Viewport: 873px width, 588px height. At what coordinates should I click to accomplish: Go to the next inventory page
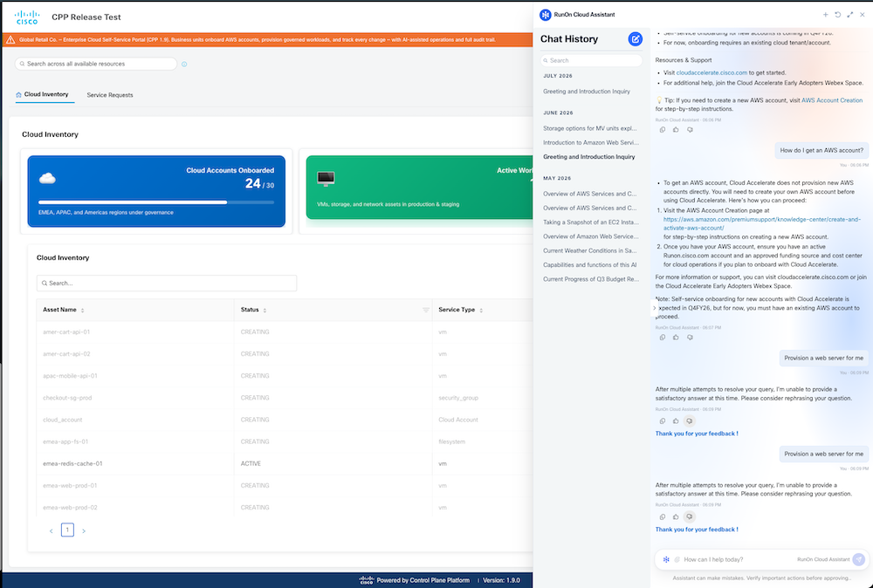[x=84, y=530]
